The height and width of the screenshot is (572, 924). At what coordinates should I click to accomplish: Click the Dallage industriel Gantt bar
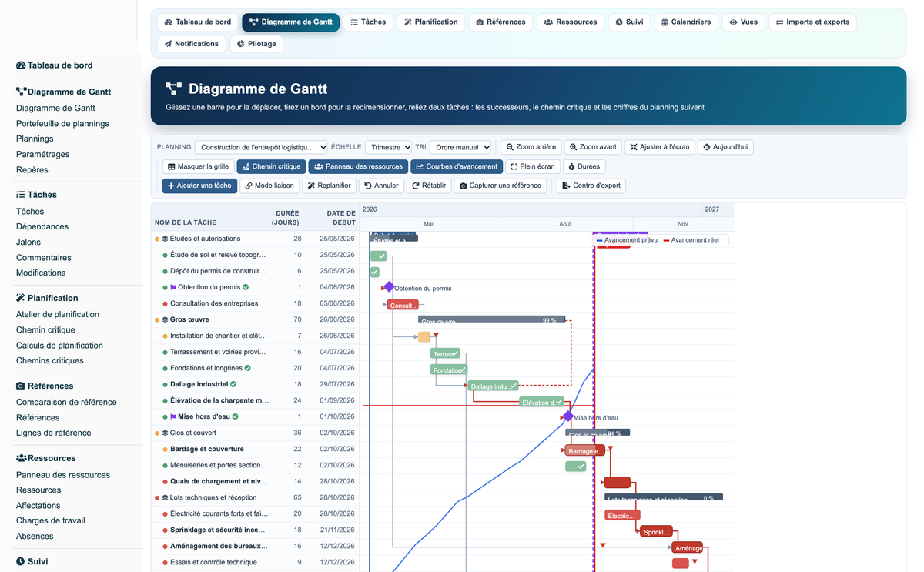494,386
